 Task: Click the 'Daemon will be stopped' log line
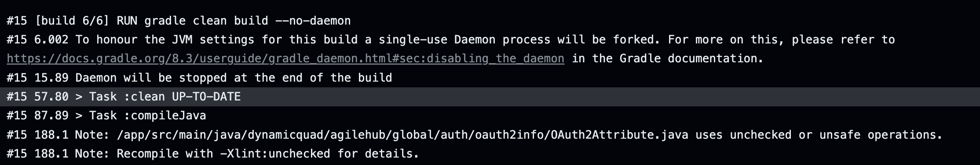pos(199,78)
